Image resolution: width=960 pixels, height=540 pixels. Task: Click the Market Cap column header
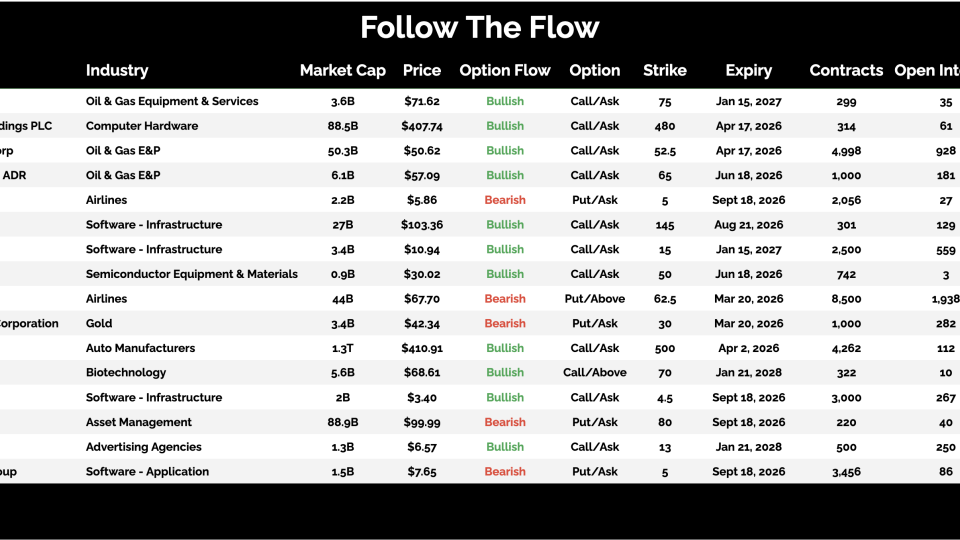click(x=342, y=70)
